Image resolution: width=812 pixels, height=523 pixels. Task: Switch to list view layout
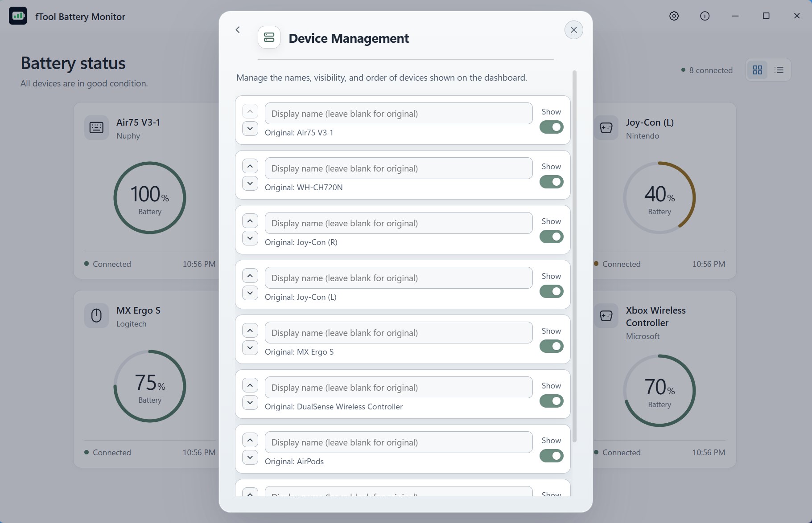[779, 70]
